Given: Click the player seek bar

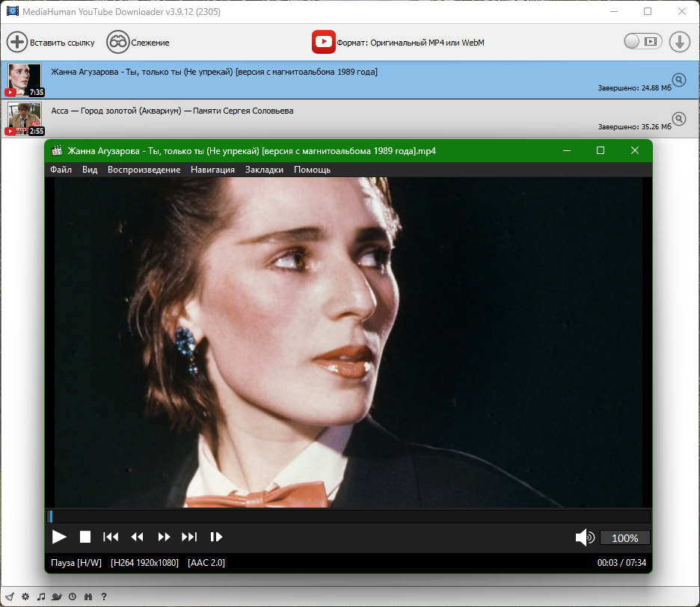Looking at the screenshot, I should (x=349, y=517).
